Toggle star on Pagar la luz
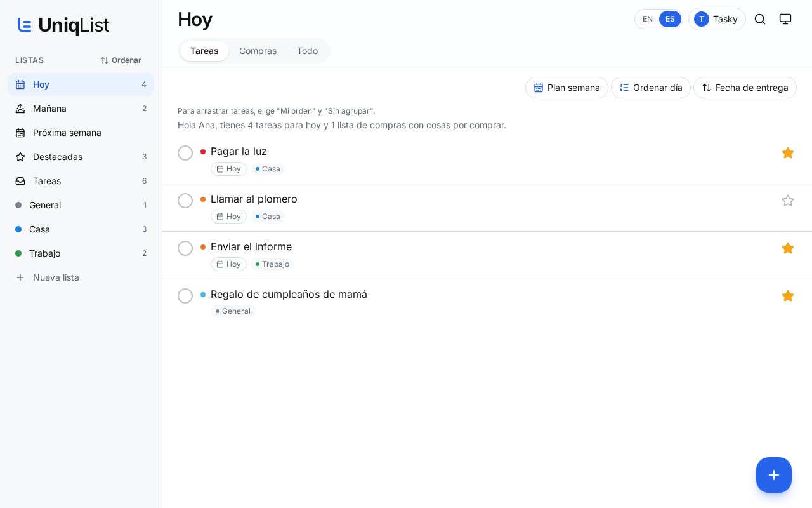The image size is (812, 508). (788, 153)
